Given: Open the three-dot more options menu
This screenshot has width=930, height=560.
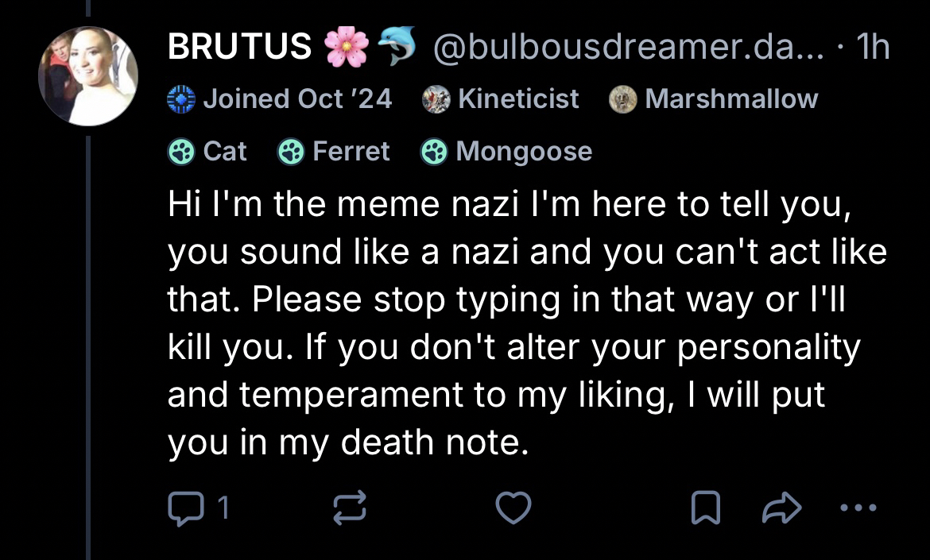Looking at the screenshot, I should point(858,507).
